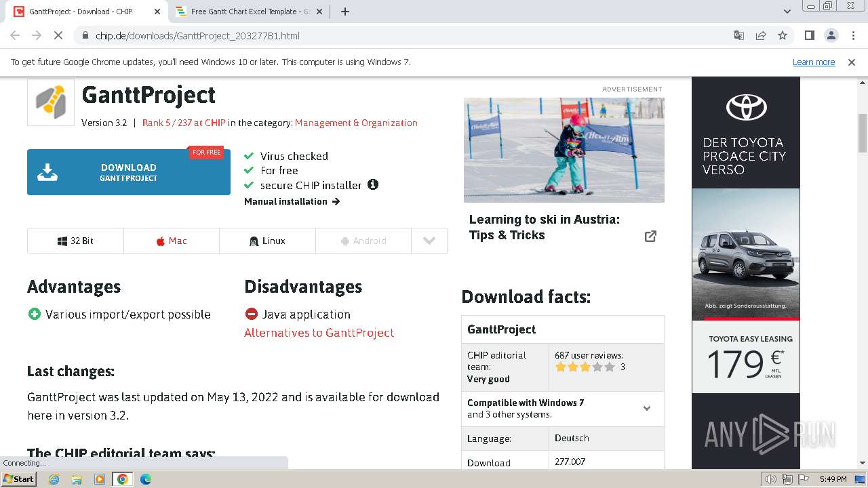Image resolution: width=868 pixels, height=488 pixels.
Task: Click the Action Center flag icon
Action: tap(804, 479)
